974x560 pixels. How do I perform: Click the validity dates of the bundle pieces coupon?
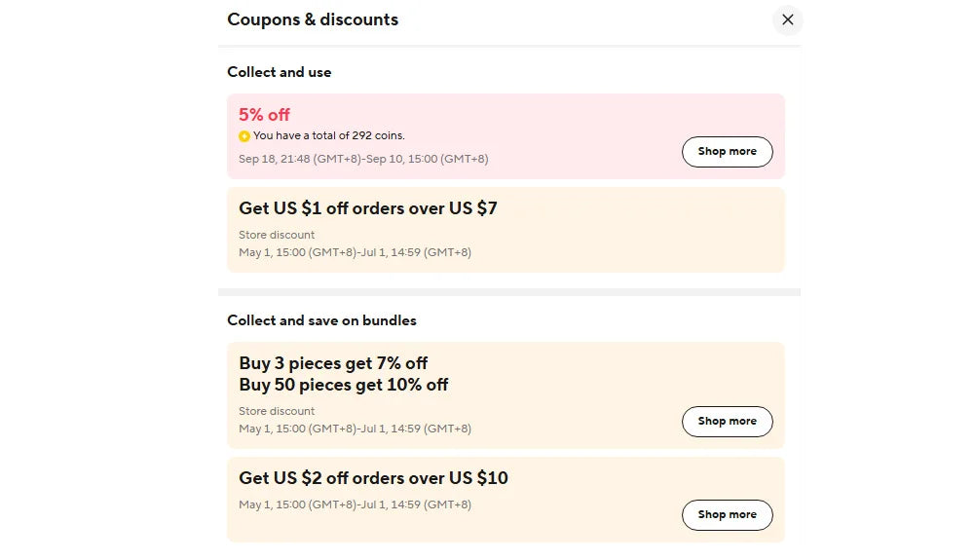coord(355,429)
